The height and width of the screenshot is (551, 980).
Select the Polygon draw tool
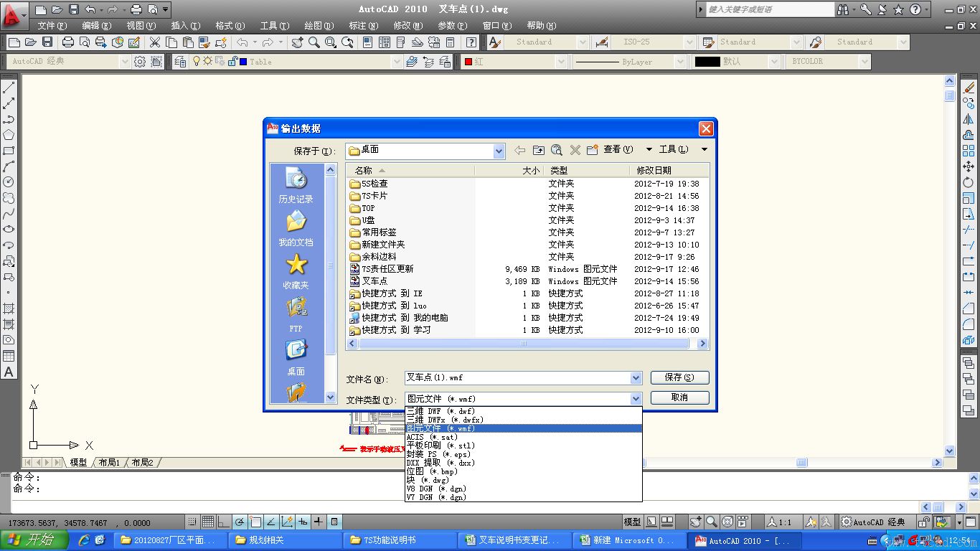9,135
